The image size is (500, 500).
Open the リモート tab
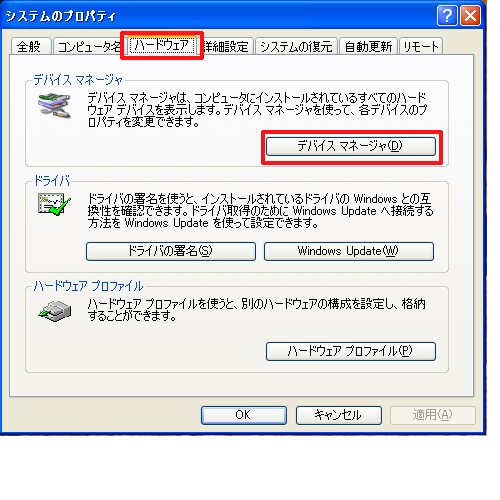tap(421, 46)
